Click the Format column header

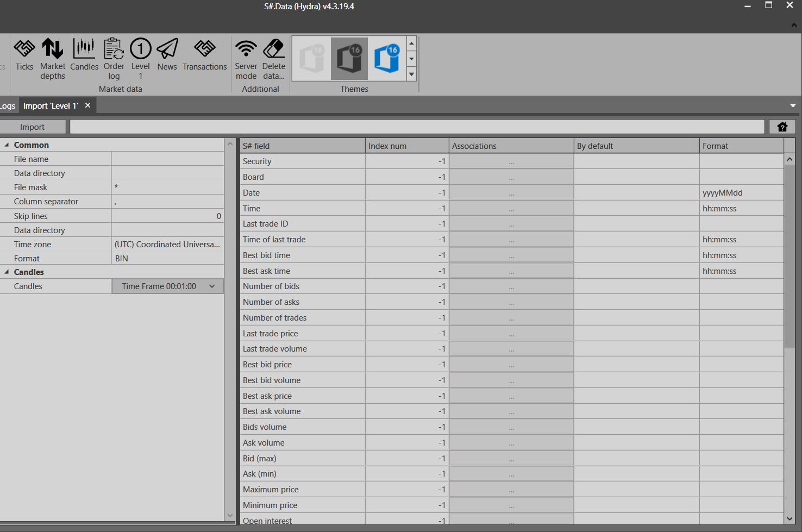[x=742, y=146]
